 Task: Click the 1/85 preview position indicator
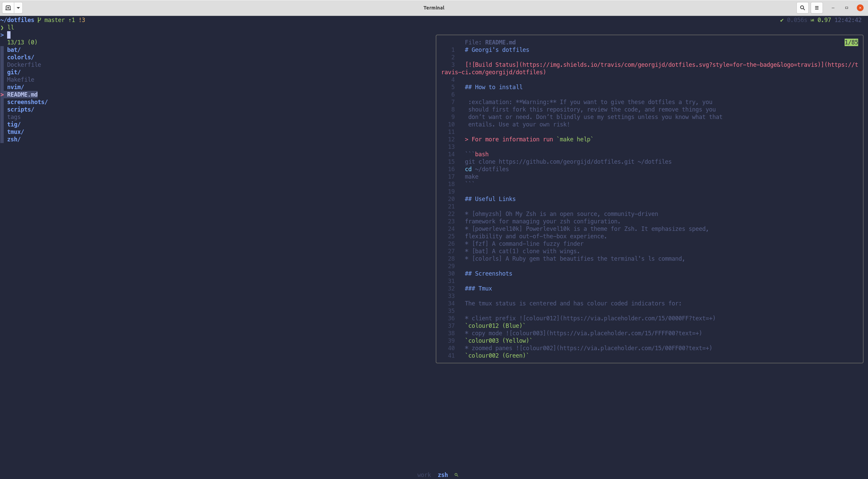(851, 42)
